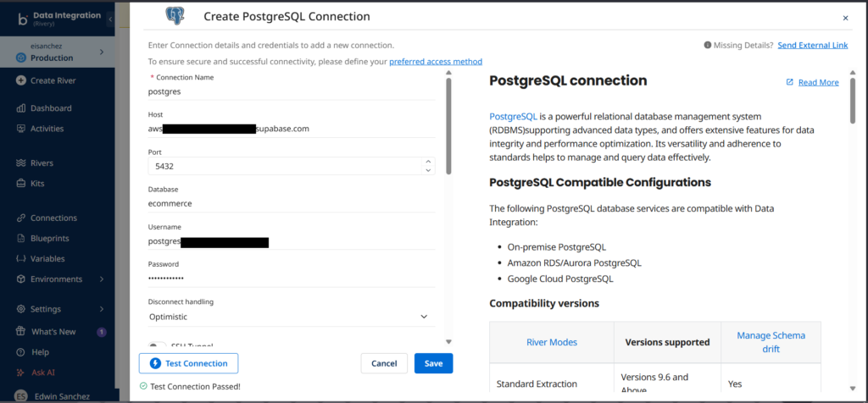
Task: Click the Missing Details info icon
Action: tap(708, 46)
